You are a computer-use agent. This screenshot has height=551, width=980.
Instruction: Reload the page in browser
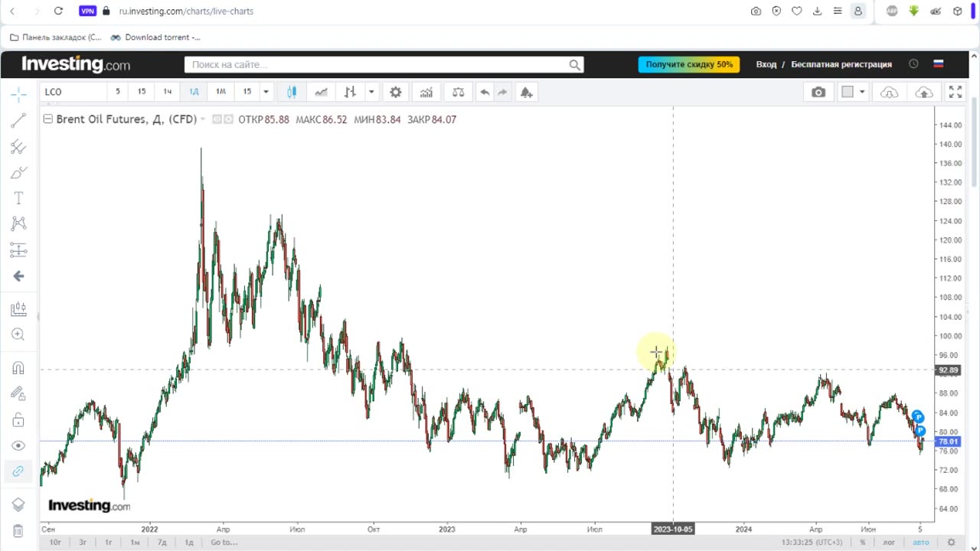(58, 11)
